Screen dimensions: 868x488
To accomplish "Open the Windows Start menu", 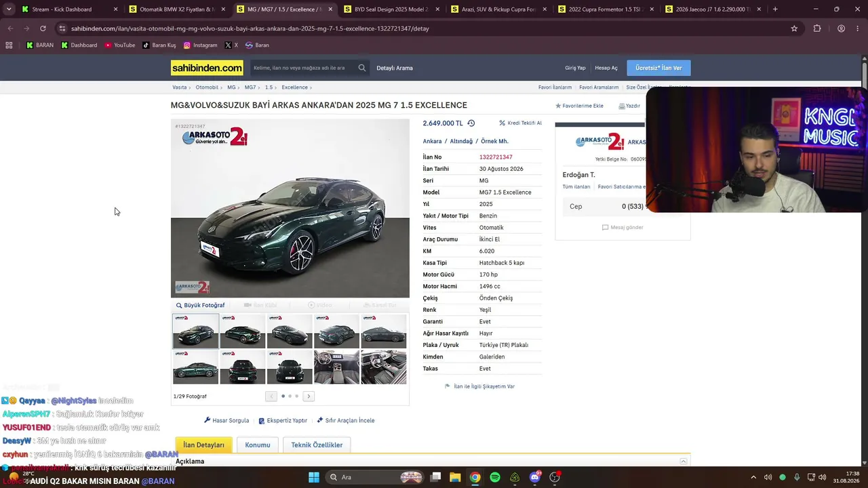I will click(314, 477).
